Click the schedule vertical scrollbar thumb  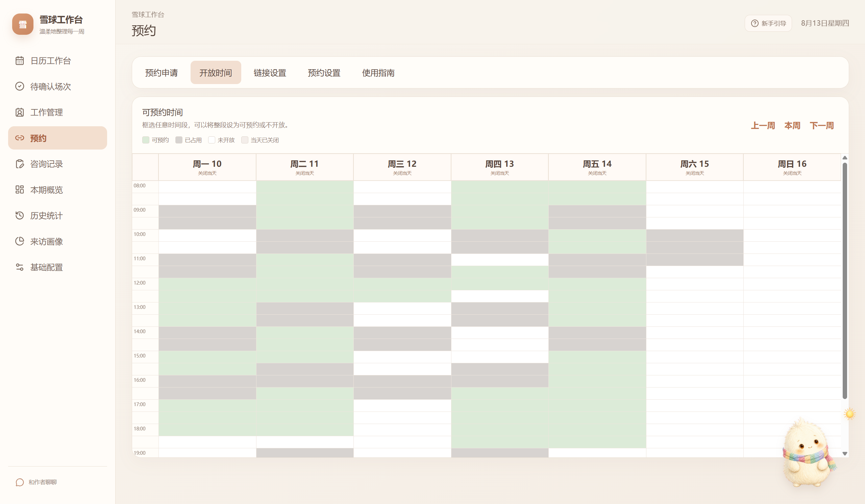845,281
